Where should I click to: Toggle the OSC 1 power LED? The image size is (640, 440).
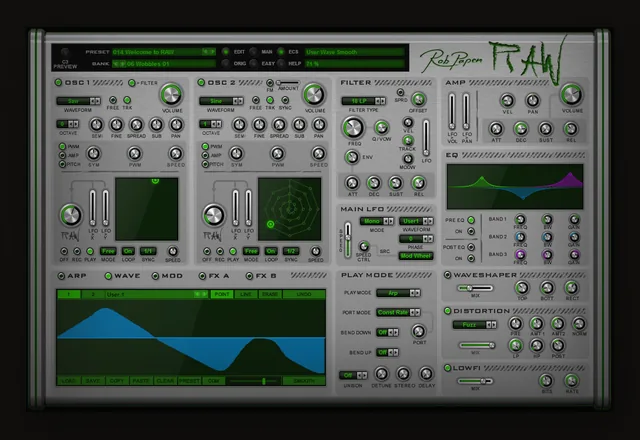pyautogui.click(x=58, y=82)
